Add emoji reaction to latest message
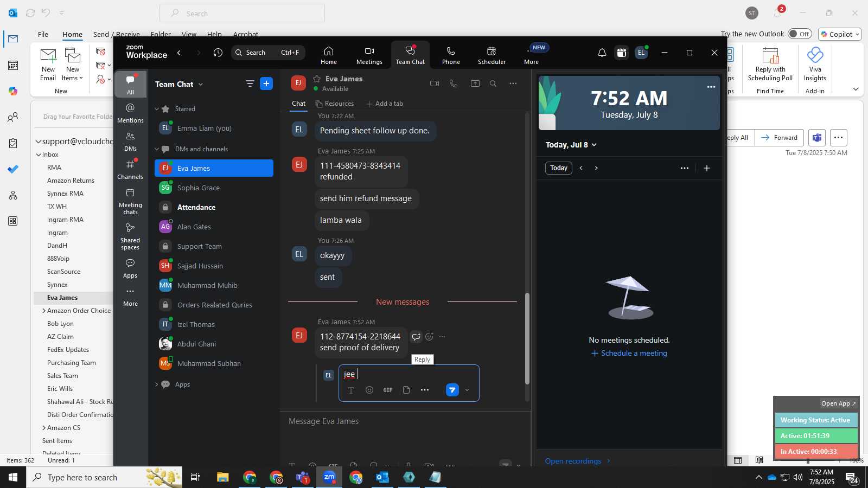This screenshot has width=868, height=488. (429, 337)
